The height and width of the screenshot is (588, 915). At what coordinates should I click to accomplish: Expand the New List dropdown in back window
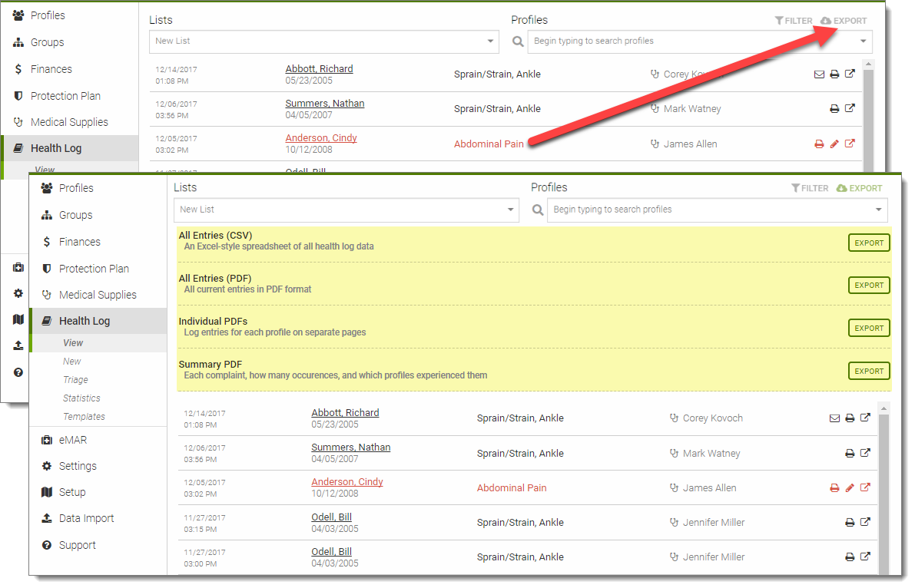tap(490, 41)
